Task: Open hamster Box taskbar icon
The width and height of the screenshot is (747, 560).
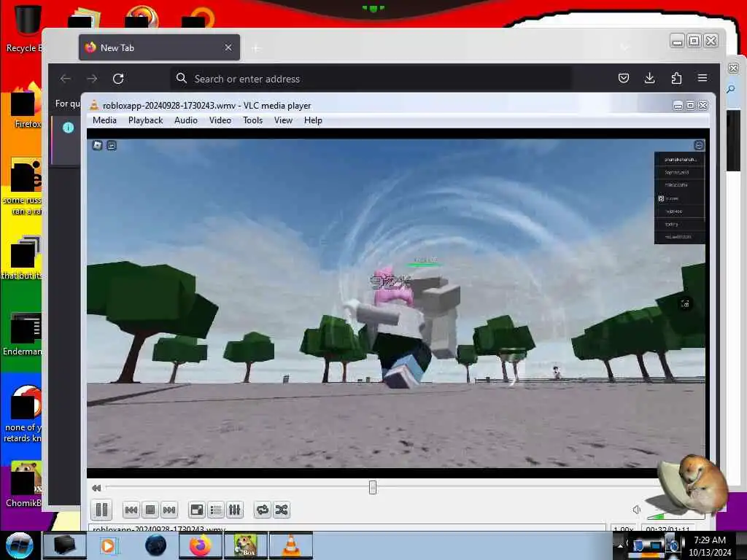Action: pyautogui.click(x=246, y=545)
